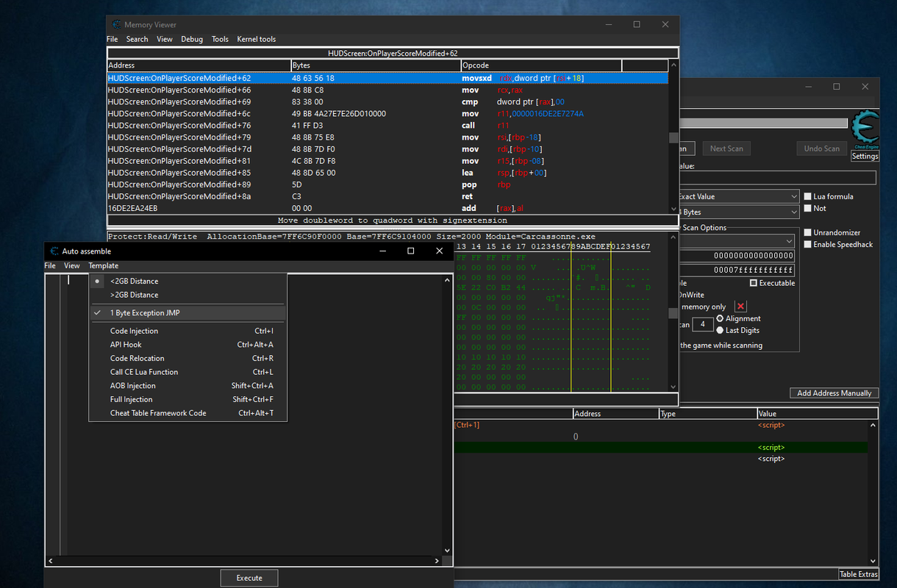
Task: Choose >2GB Distance from Template menu
Action: coord(187,295)
